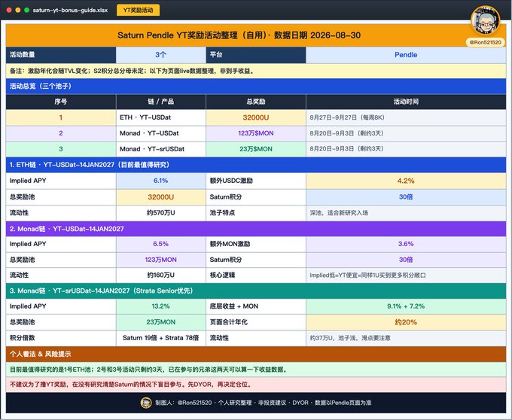Select the 9.1% + 7.2% cell
The image size is (512, 420).
406,306
